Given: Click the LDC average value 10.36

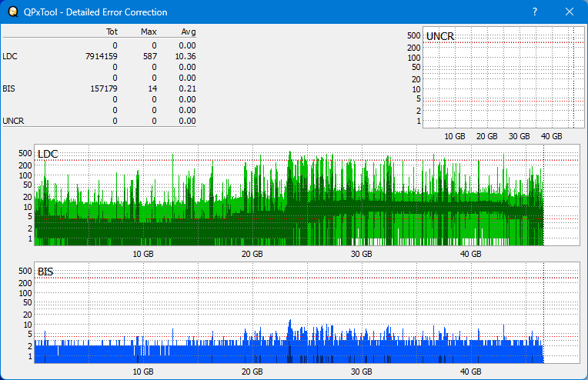Looking at the screenshot, I should click(x=185, y=56).
